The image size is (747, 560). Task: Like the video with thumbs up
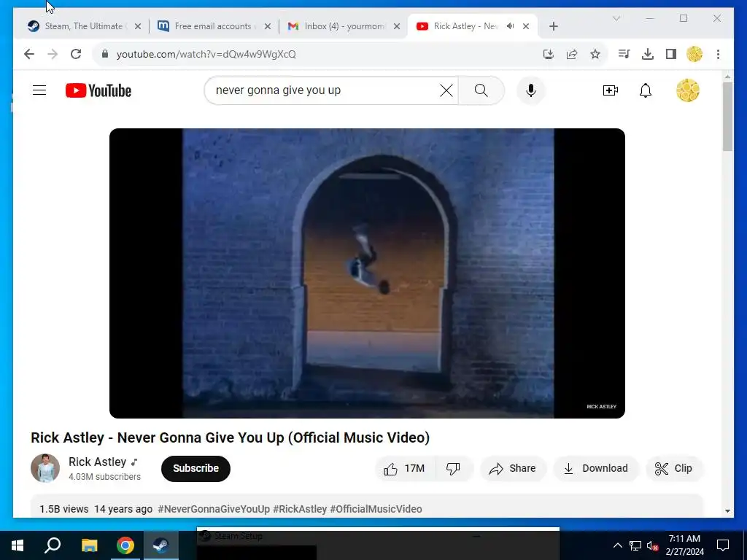pyautogui.click(x=404, y=469)
